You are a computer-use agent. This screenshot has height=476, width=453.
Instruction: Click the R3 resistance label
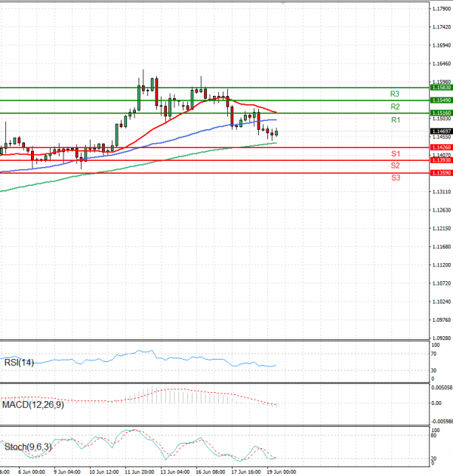[x=395, y=94]
